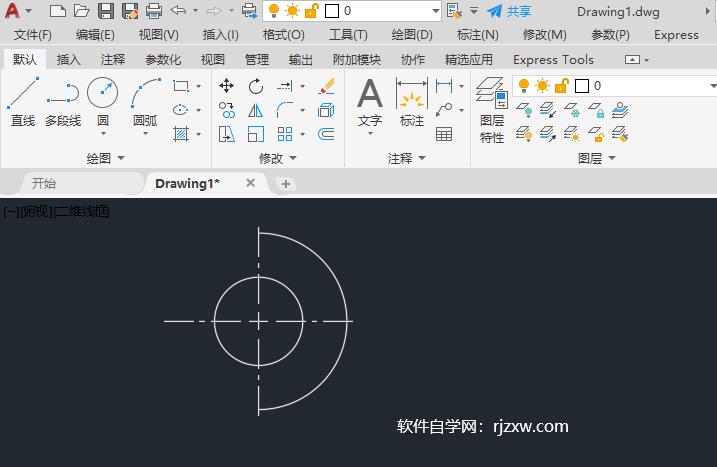Open the 修改(M) menu
The width and height of the screenshot is (717, 467).
coord(545,35)
